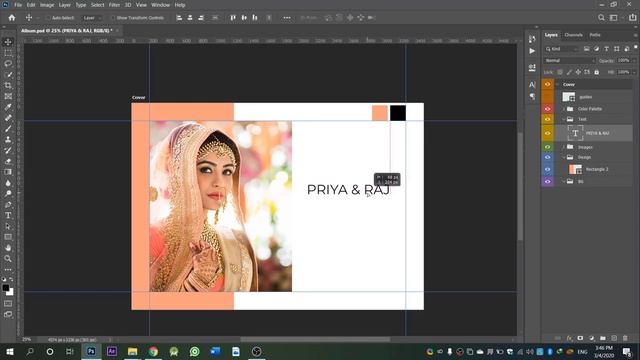Select the Rectangle 2 layer thumbnail
The image size is (640, 360).
coord(575,169)
